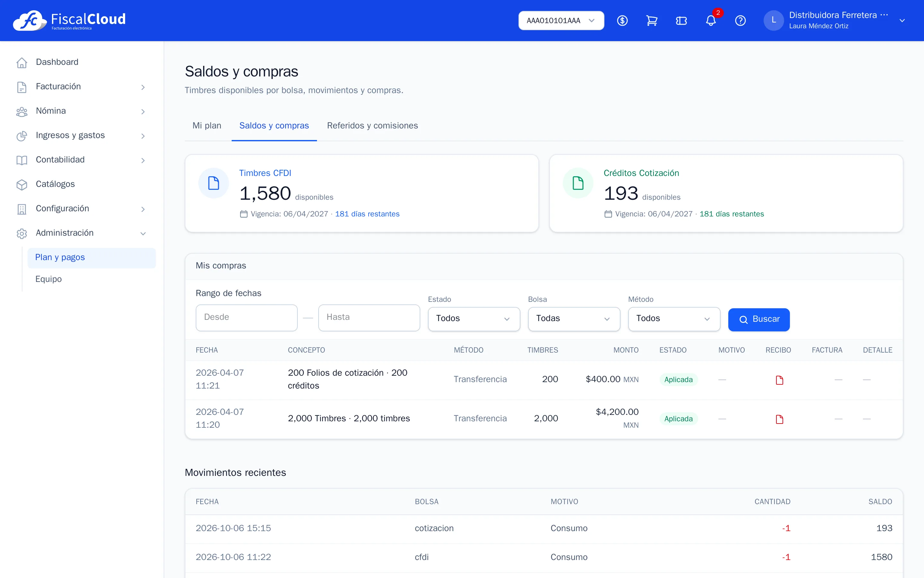Expand Ingresos y gastos section
This screenshot has height=578, width=924.
point(82,135)
